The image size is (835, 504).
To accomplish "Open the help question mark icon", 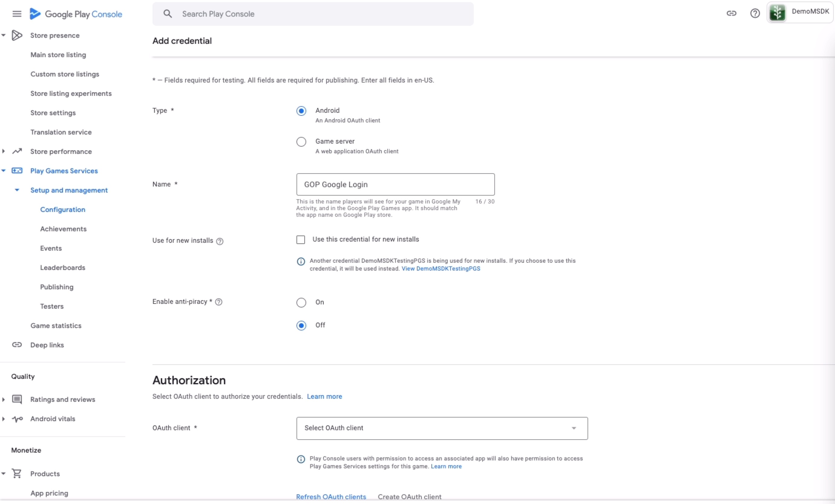I will 755,14.
